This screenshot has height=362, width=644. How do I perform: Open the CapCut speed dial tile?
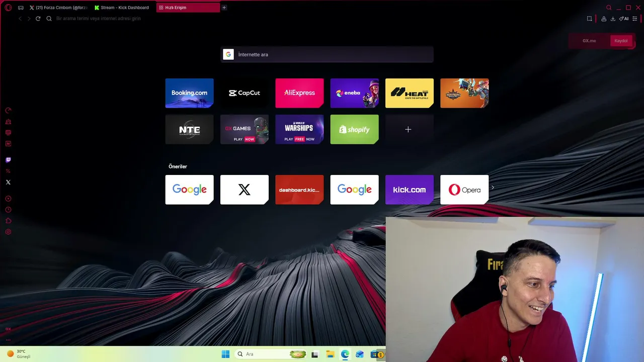244,93
